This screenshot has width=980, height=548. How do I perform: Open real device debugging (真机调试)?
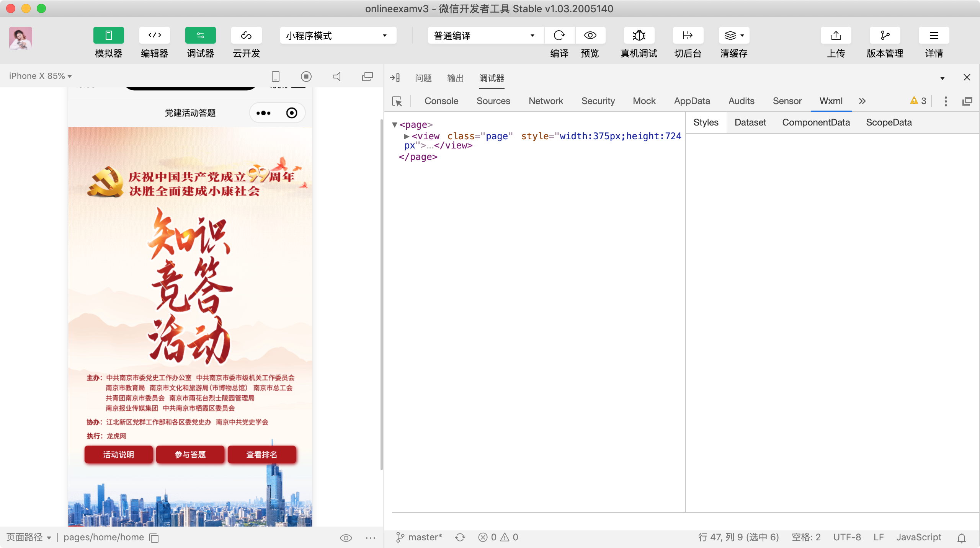click(x=639, y=36)
